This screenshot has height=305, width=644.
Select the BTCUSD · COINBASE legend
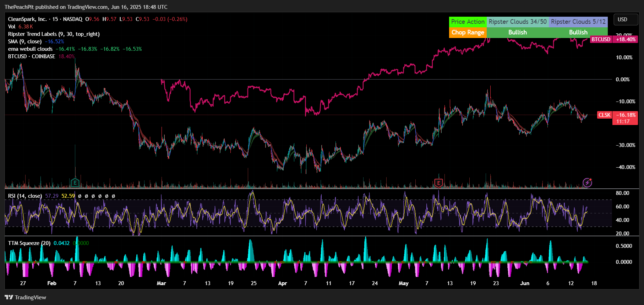point(32,56)
